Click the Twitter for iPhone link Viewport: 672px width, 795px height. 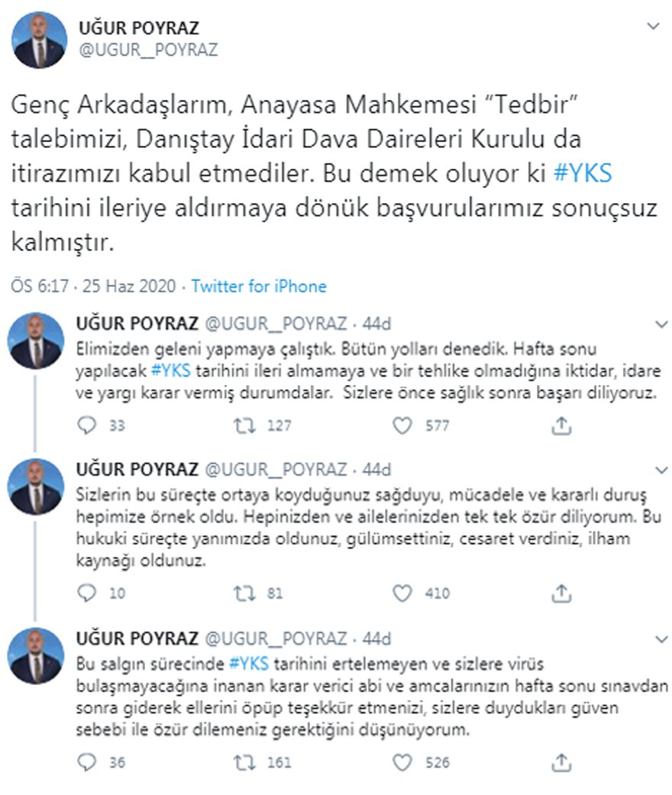click(259, 286)
